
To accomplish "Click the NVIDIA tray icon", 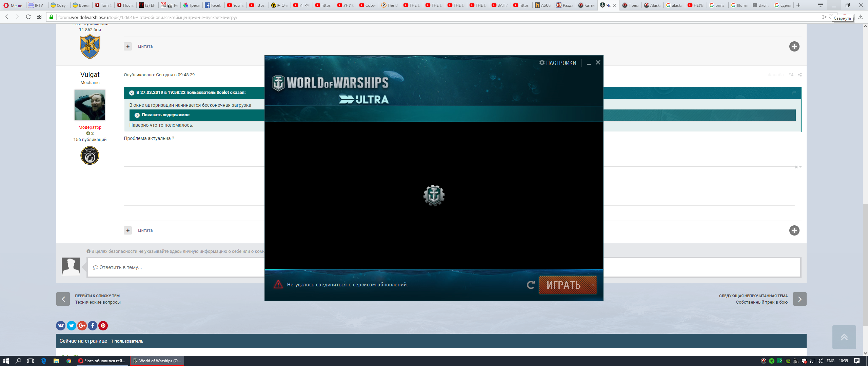I will [788, 361].
